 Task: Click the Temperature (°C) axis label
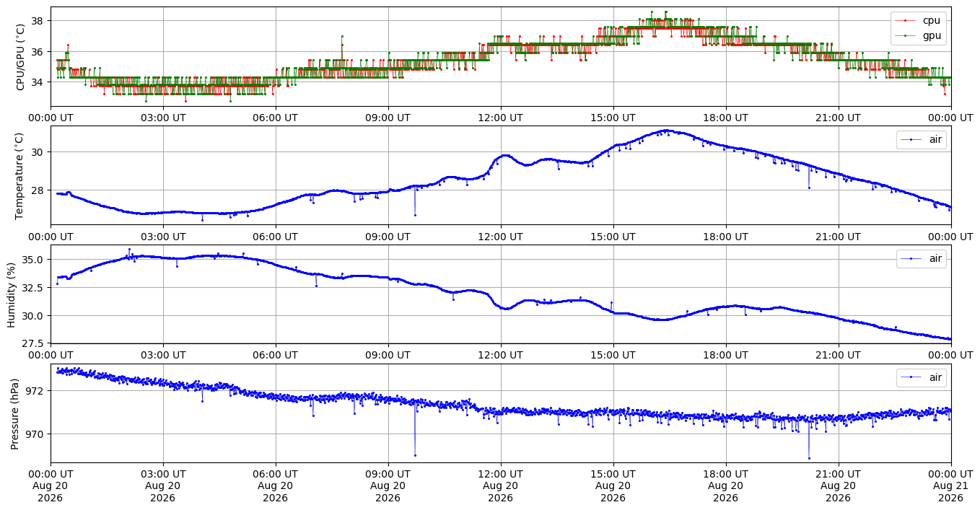(20, 175)
